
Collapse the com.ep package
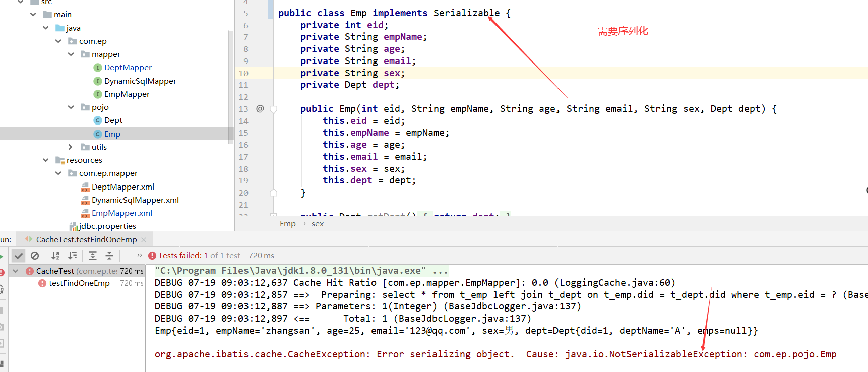pos(58,41)
